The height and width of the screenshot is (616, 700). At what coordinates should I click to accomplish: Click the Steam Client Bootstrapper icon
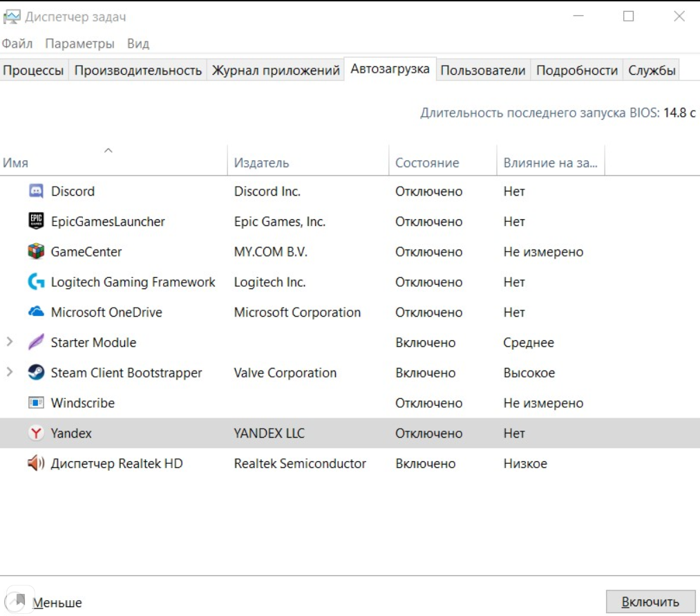coord(36,372)
